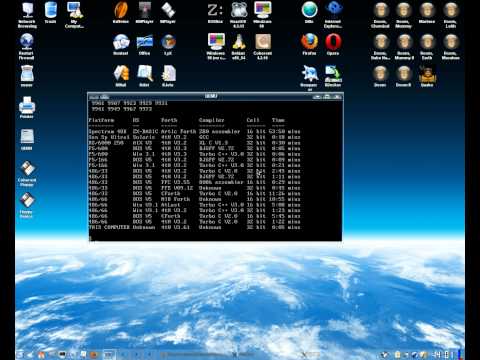This screenshot has width=480, height=360.
Task: Open the Coherent Floppy desktop icon
Action: pyautogui.click(x=27, y=173)
